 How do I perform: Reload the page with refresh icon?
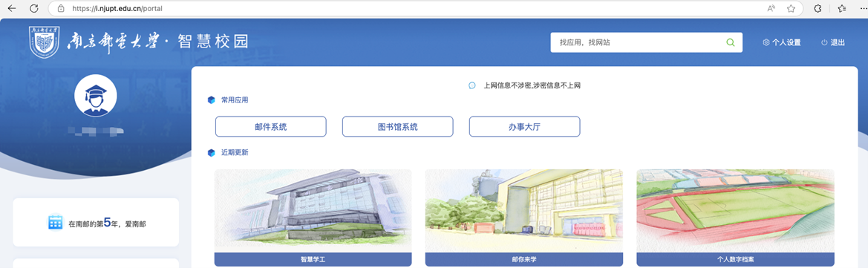33,8
